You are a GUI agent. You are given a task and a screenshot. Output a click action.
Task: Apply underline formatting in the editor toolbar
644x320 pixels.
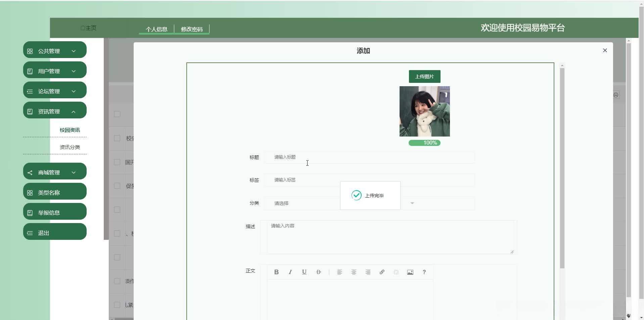pos(304,272)
